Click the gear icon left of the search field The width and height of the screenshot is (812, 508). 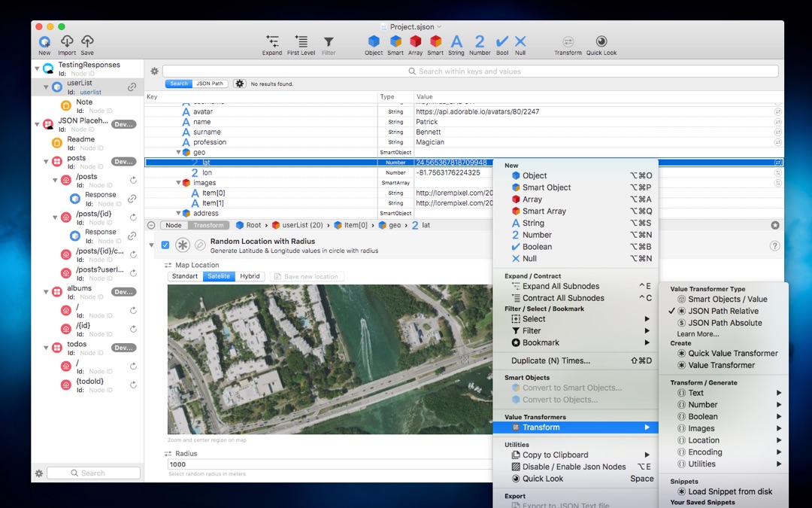(154, 71)
